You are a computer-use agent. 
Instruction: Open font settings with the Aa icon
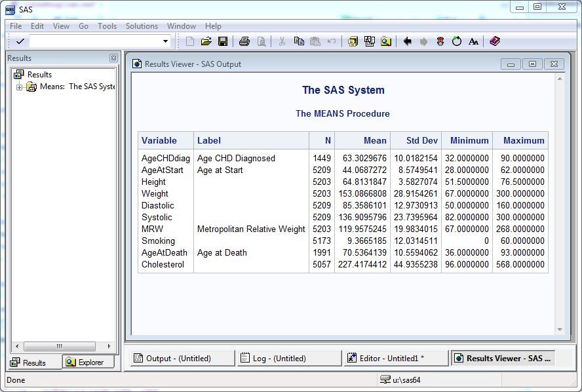point(473,41)
